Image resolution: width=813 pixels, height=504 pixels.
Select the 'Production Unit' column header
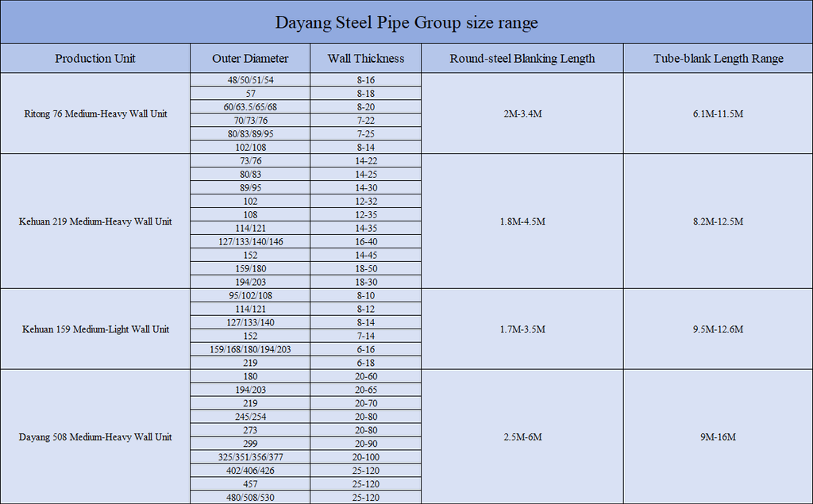95,58
